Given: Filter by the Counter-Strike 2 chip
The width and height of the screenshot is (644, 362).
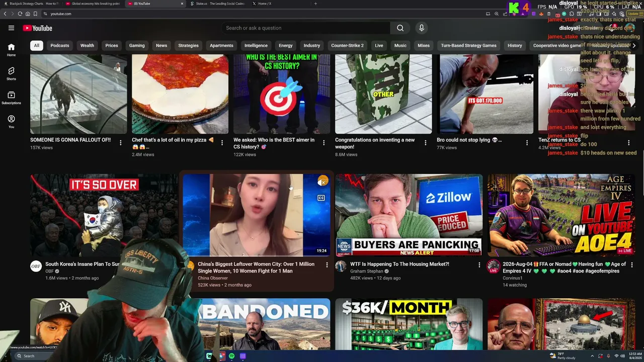Looking at the screenshot, I should 347,46.
